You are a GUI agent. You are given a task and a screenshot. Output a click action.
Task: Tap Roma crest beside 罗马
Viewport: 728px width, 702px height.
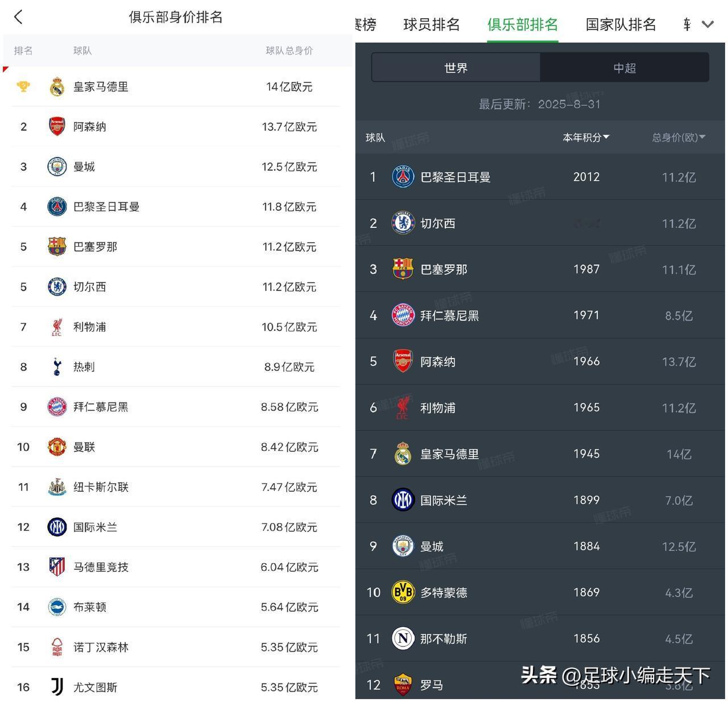pyautogui.click(x=403, y=684)
